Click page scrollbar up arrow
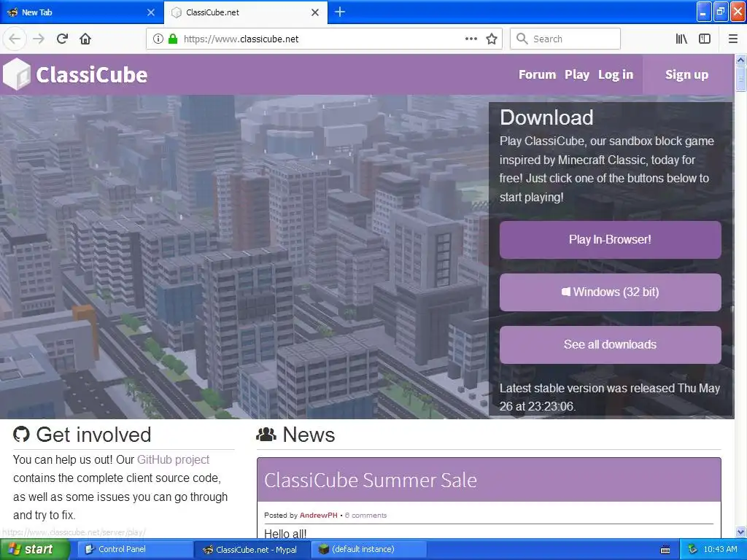 tap(740, 60)
